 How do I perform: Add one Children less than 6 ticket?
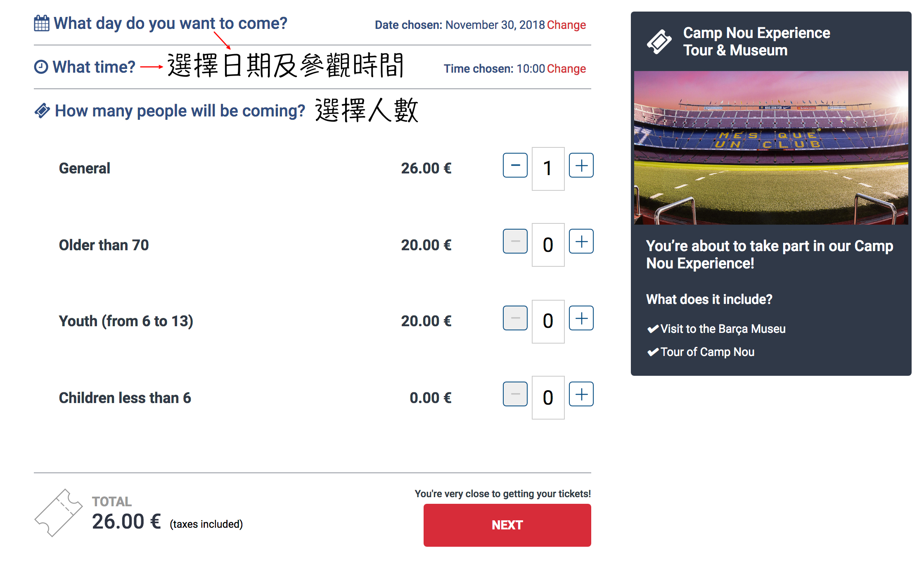pyautogui.click(x=581, y=394)
